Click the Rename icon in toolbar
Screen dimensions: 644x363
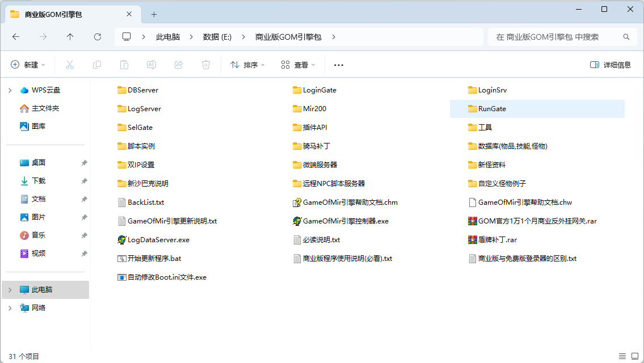click(x=151, y=65)
